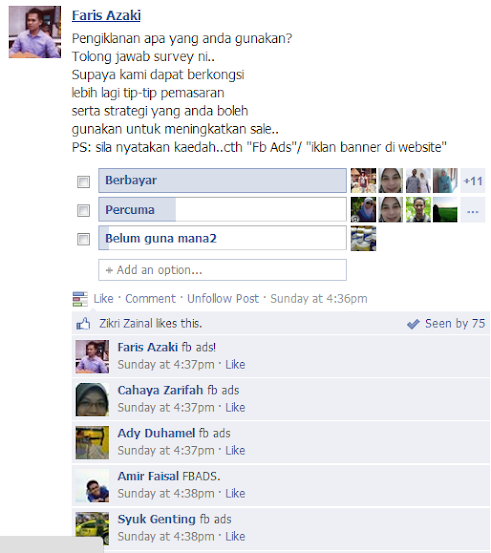Click the Seen by 75 checkmark
Viewport: 491px width, 553px height.
click(x=413, y=324)
